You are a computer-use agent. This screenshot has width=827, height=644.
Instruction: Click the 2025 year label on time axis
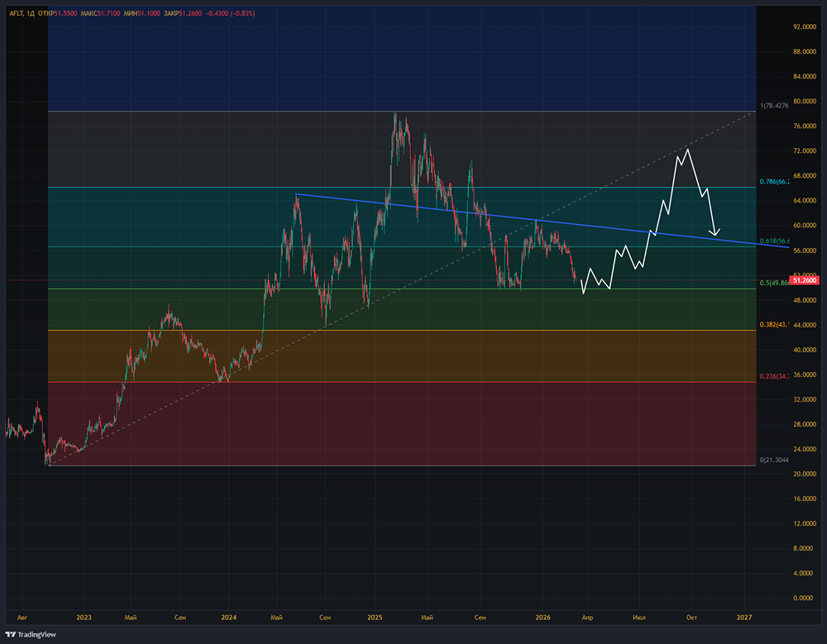(x=375, y=617)
